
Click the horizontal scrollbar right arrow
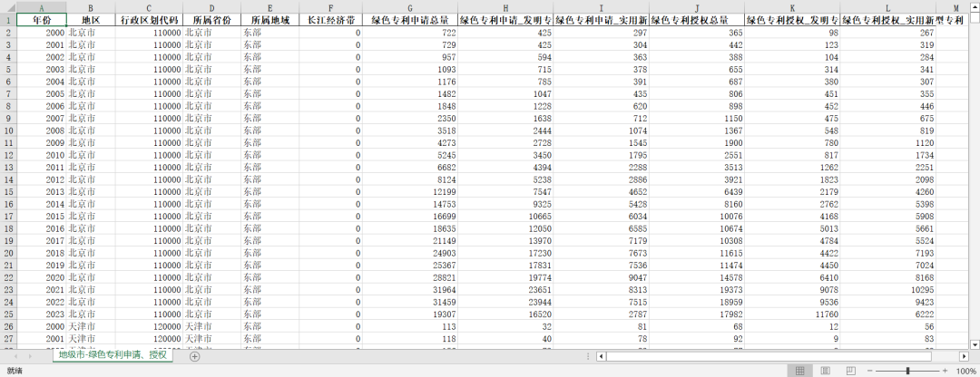pyautogui.click(x=964, y=356)
